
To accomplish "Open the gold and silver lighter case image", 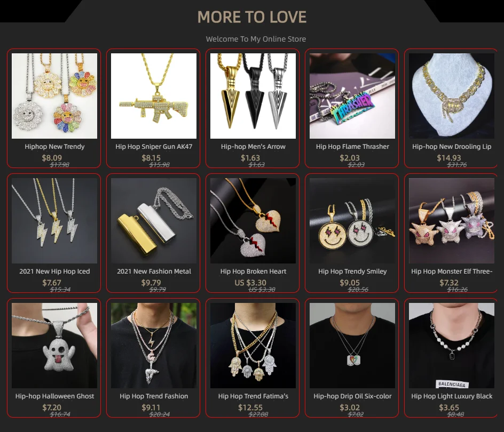I will point(154,221).
